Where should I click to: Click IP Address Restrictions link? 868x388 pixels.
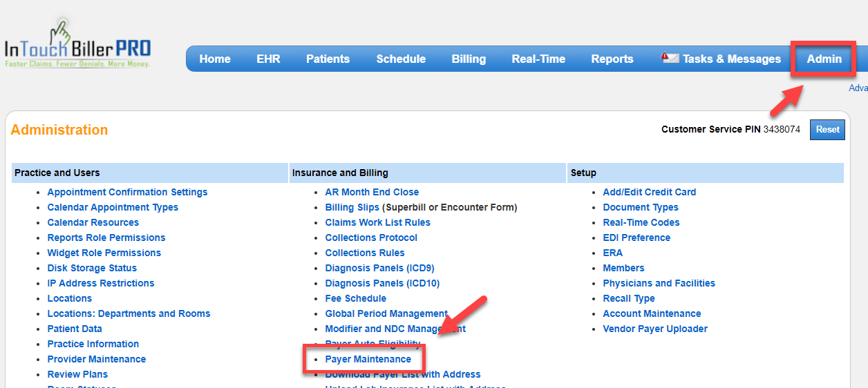[100, 283]
